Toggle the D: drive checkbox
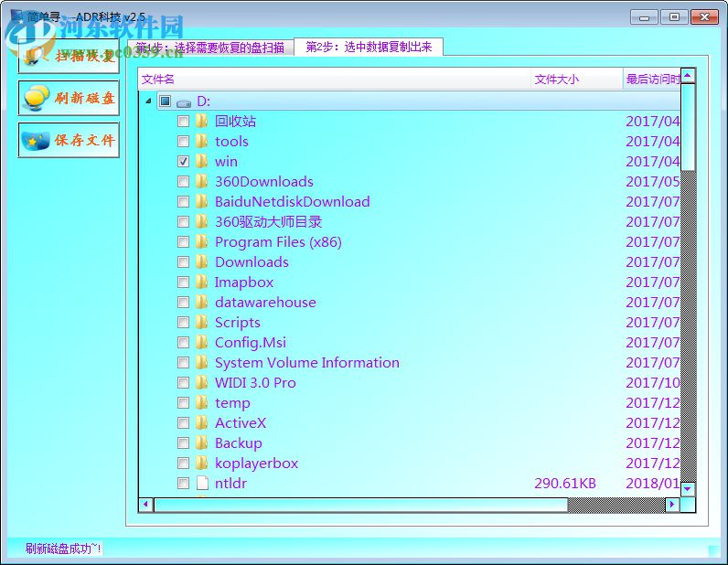 click(x=165, y=101)
